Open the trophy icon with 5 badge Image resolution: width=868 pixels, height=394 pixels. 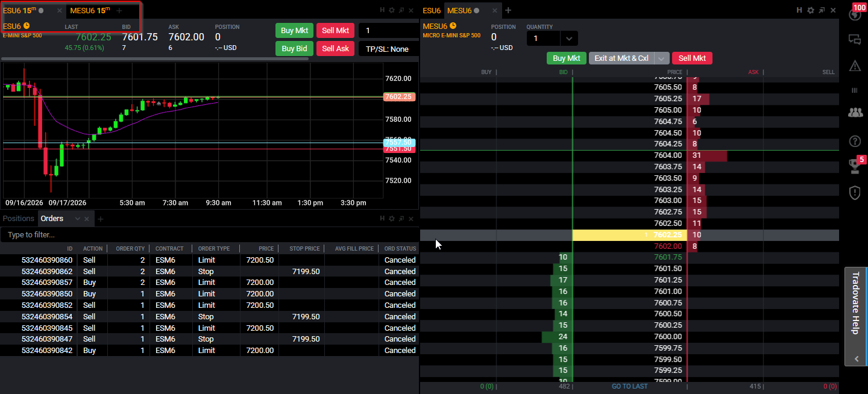854,166
